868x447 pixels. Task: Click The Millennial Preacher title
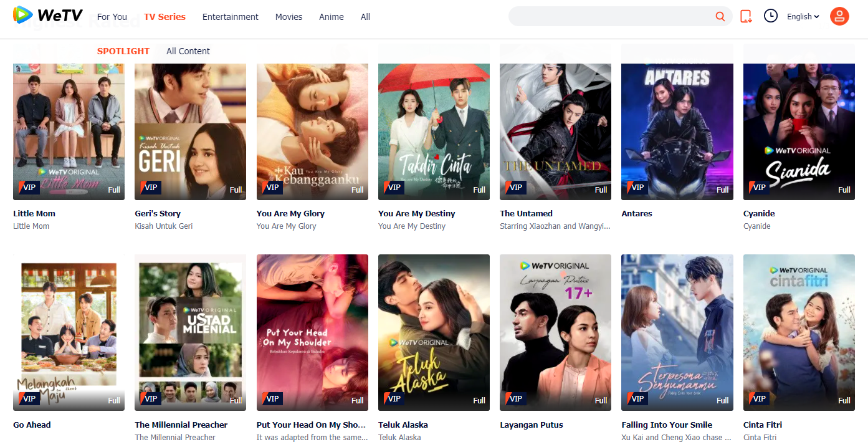tap(181, 425)
